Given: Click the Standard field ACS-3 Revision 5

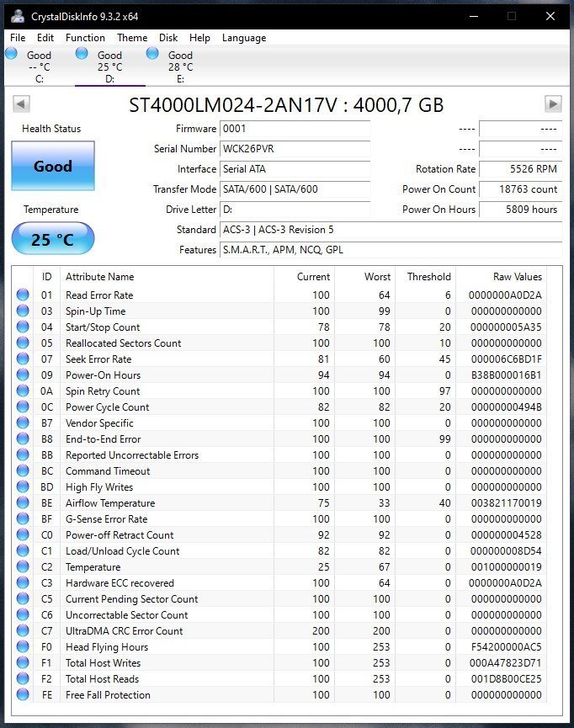Looking at the screenshot, I should click(391, 230).
